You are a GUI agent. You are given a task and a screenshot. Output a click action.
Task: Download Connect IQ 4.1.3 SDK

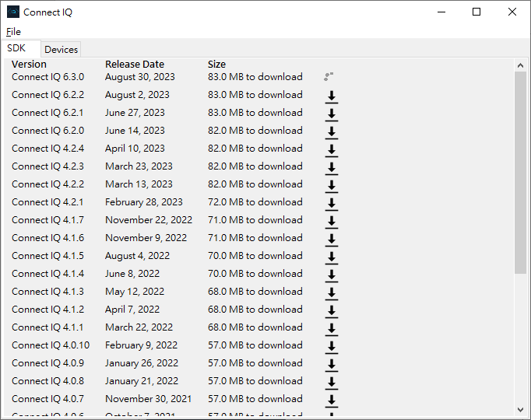coord(332,294)
